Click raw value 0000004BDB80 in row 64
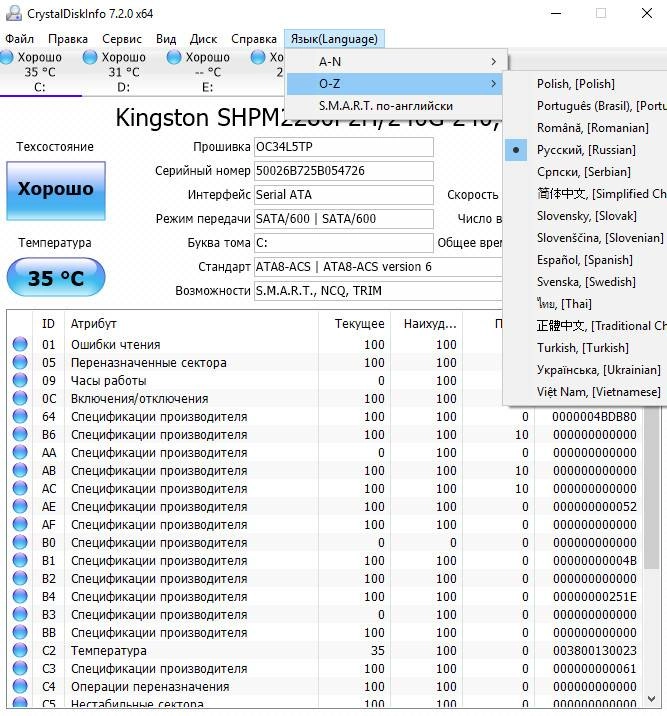Viewport: 667px width, 716px height. [594, 416]
